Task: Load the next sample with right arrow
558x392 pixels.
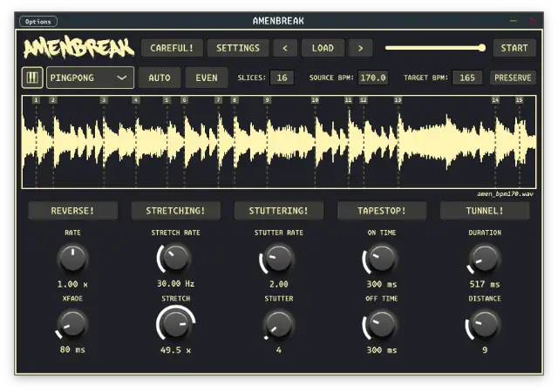Action: [360, 48]
